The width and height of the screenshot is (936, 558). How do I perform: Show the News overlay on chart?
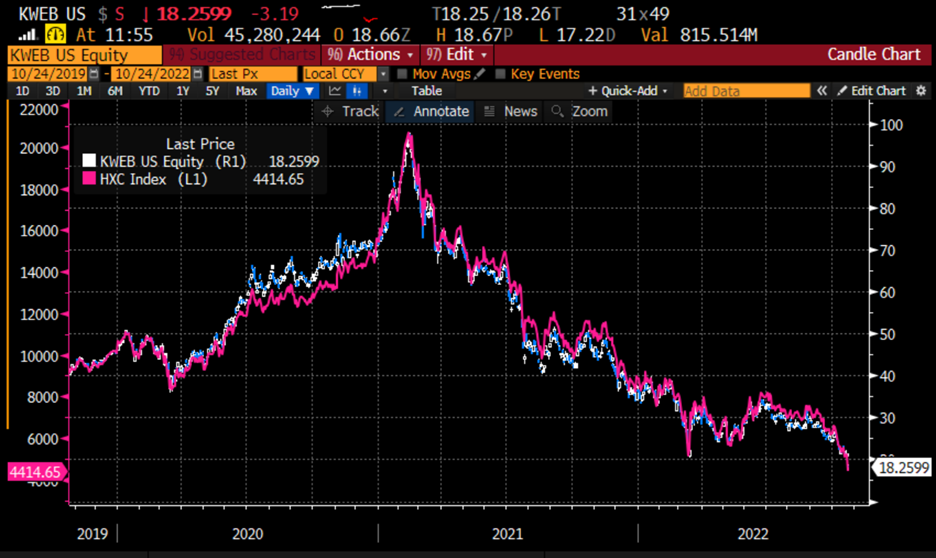click(510, 112)
